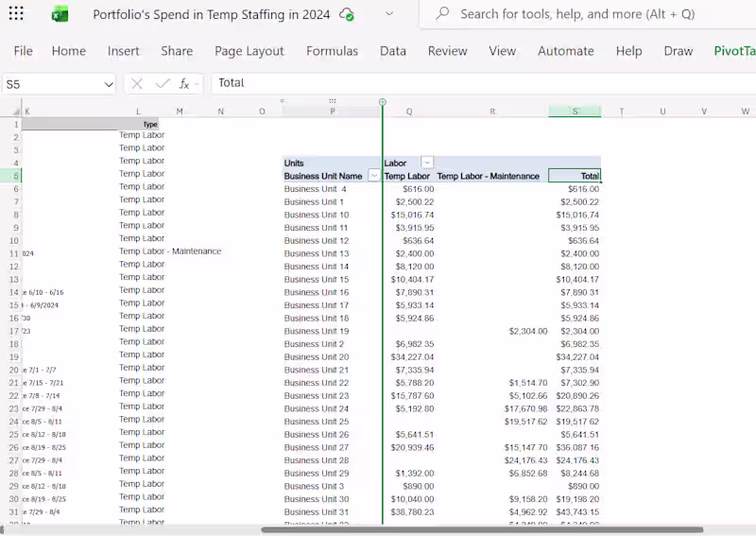This screenshot has width=756, height=536.
Task: Click the $2,304.00 Maintenance cell
Action: tap(528, 331)
